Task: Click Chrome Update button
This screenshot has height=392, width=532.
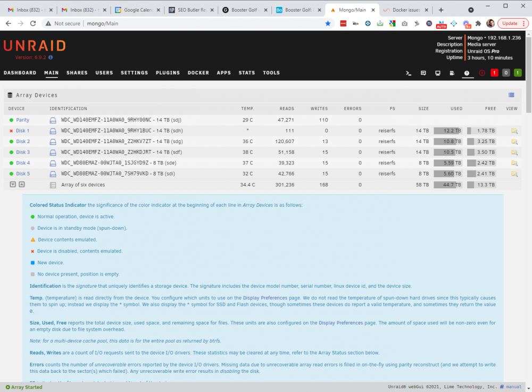Action: [510, 23]
